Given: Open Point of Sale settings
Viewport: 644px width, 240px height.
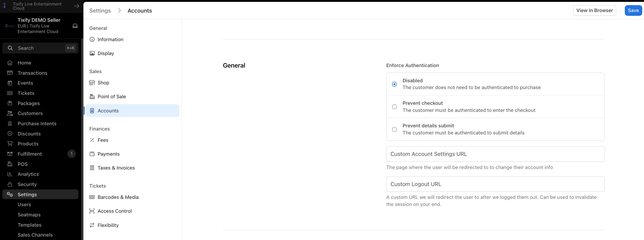Looking at the screenshot, I should [x=132, y=96].
